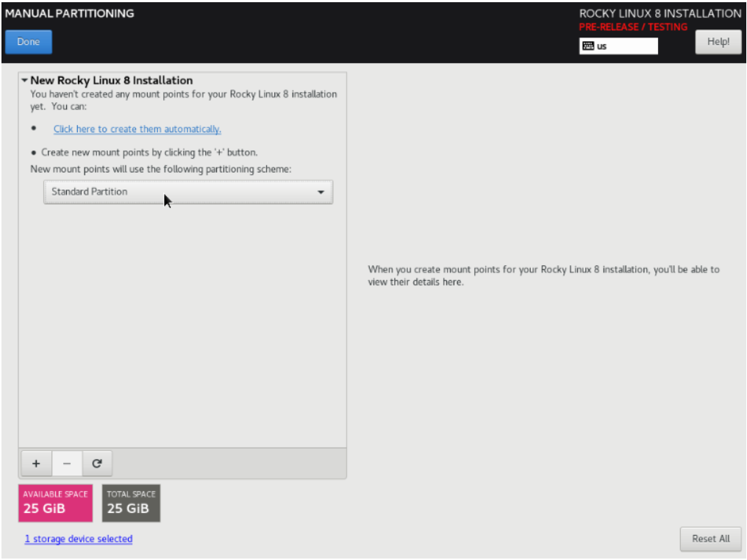Remove selected mount point with minus button
The height and width of the screenshot is (560, 747).
coord(67,463)
